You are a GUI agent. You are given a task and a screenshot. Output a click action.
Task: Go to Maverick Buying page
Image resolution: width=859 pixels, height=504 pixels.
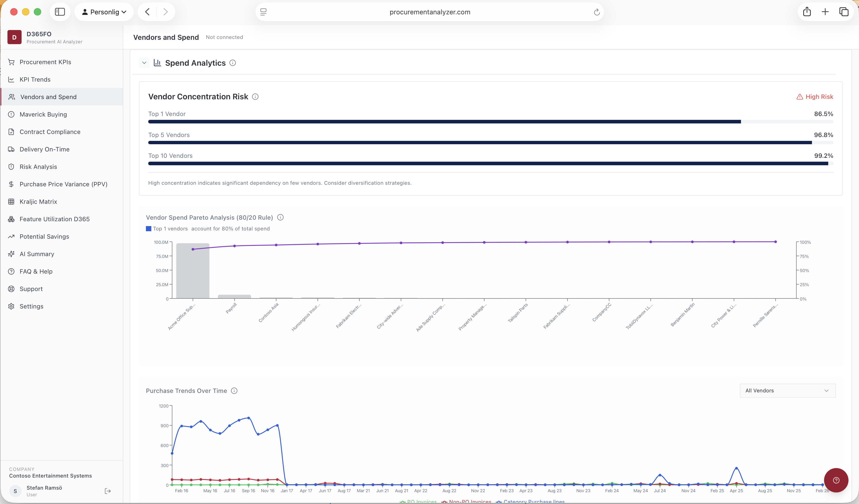click(43, 114)
